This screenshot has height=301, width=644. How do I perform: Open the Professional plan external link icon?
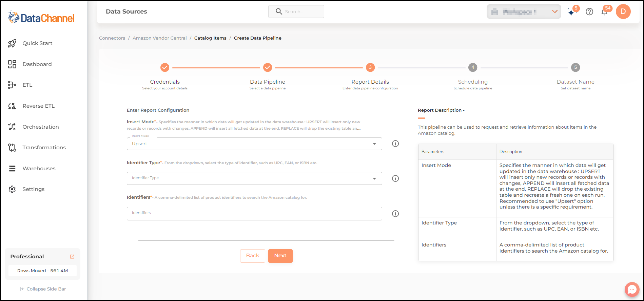click(72, 257)
